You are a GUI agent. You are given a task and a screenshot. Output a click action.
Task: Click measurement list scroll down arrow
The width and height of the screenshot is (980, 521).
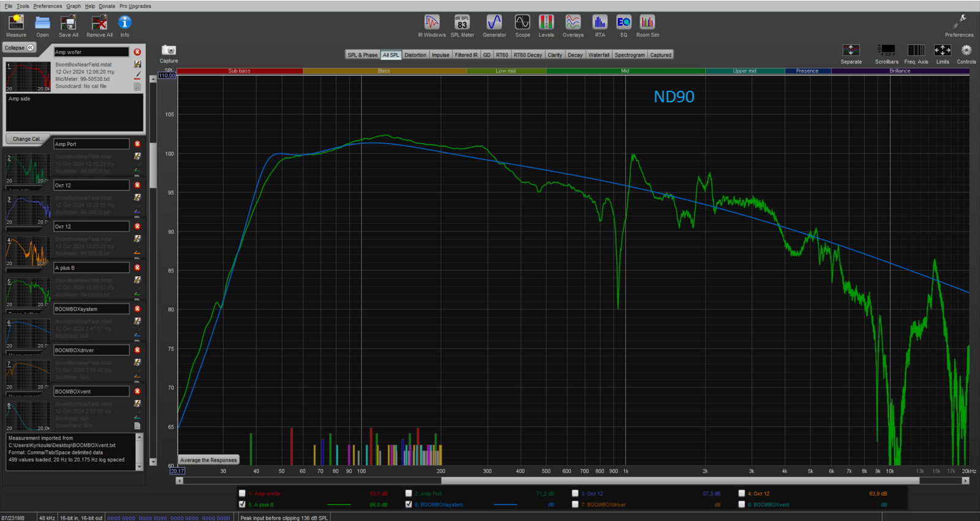click(153, 462)
